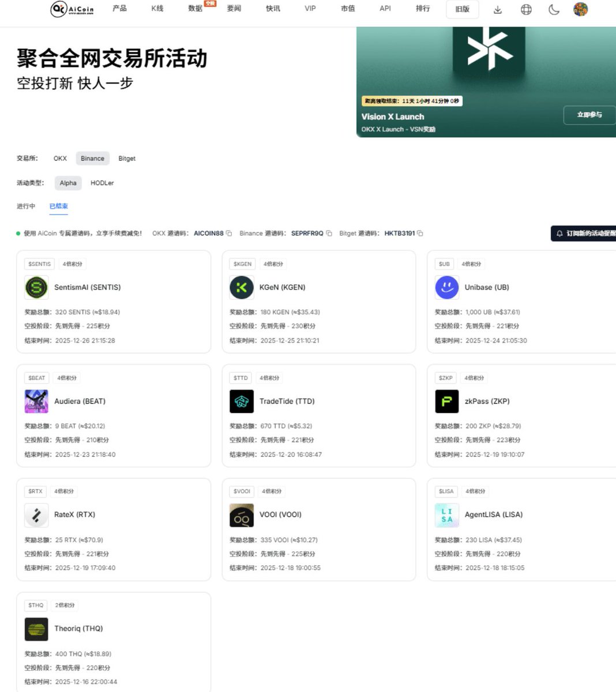Toggle the Alpha activity type filter

(x=68, y=183)
